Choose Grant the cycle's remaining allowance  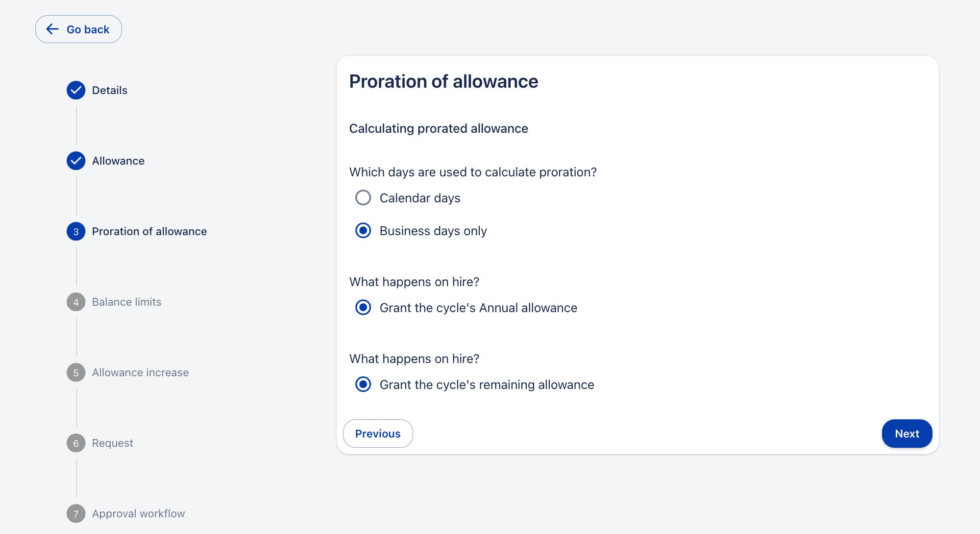coord(363,385)
